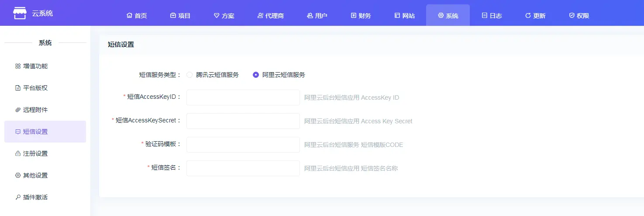Open the 日志 tab
Viewport: 644px width, 216px height.
[492, 15]
